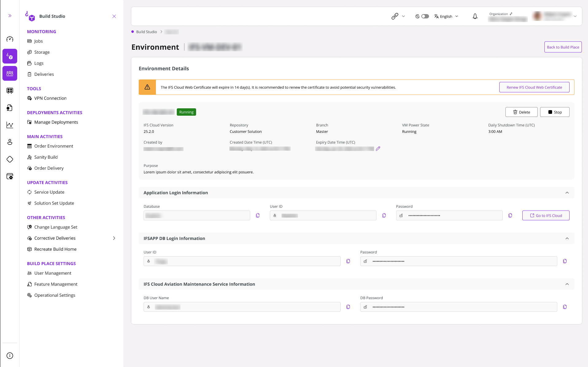The image size is (588, 367).
Task: Click the Database input field
Action: tap(197, 215)
